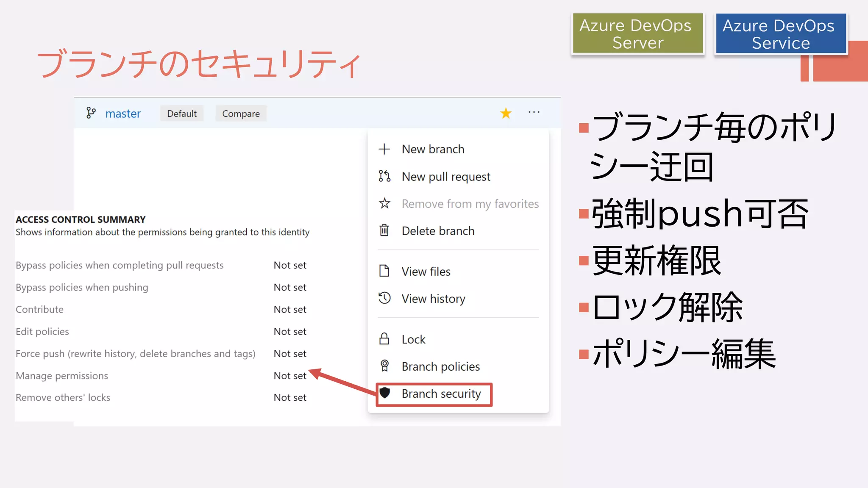Click Not set for Bypass policies when pushing

pos(290,287)
